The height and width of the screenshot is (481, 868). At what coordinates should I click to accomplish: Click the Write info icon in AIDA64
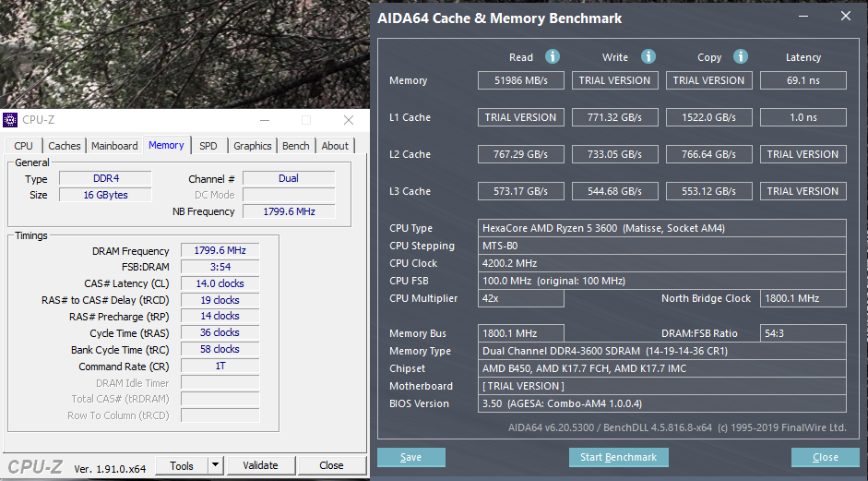pos(648,56)
